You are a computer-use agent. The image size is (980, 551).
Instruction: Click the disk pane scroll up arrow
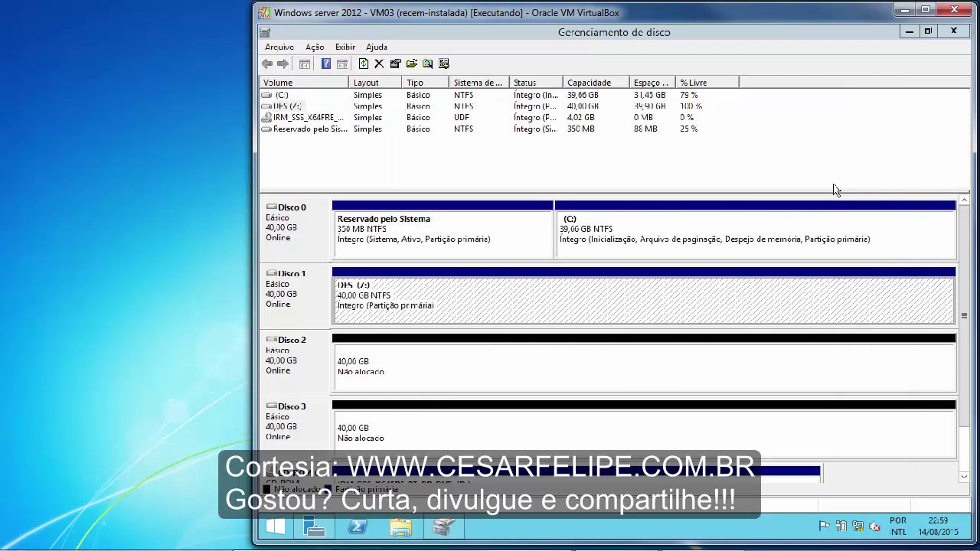click(964, 201)
